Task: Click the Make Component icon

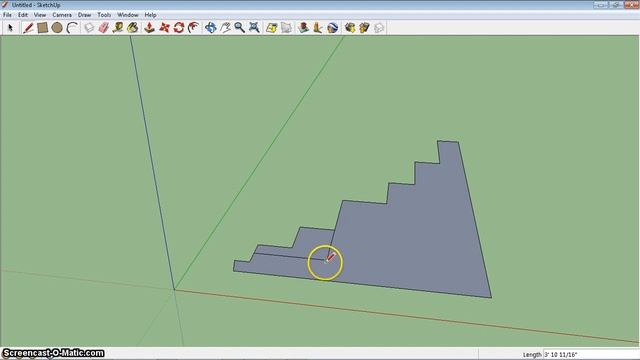Action: coord(89,28)
